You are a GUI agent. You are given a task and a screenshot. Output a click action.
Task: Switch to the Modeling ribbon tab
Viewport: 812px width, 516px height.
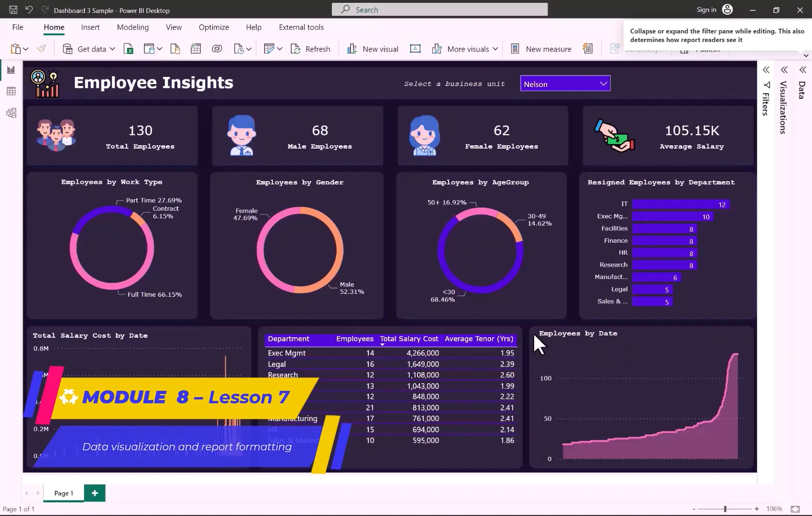point(132,27)
